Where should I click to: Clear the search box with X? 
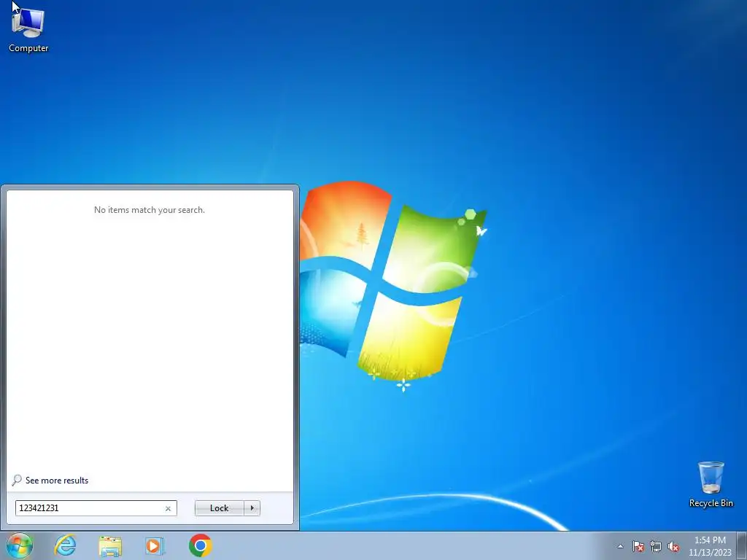[x=168, y=508]
